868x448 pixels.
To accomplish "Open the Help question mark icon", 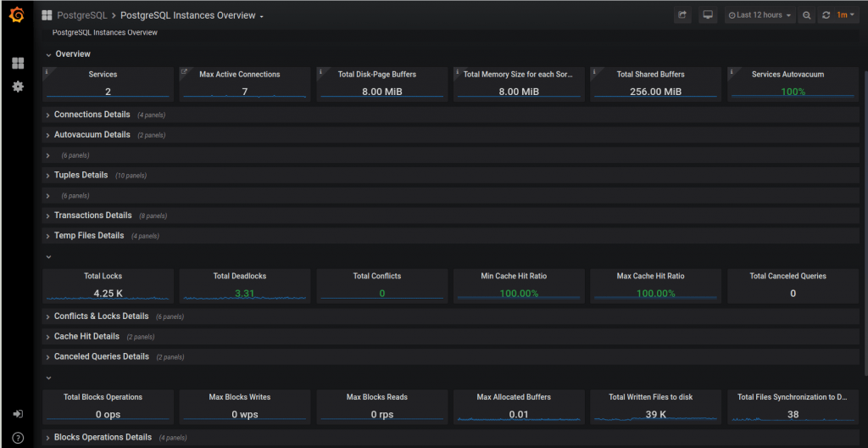I will point(18,438).
